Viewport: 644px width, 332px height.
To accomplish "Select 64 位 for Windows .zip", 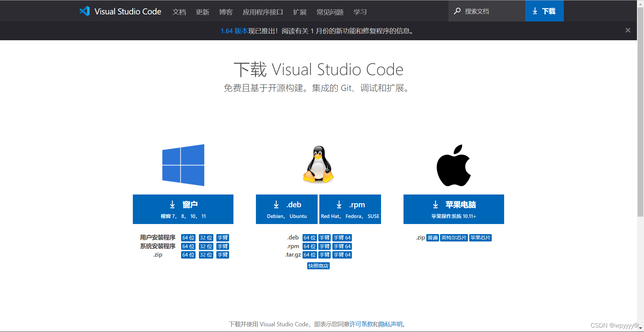I will point(188,255).
